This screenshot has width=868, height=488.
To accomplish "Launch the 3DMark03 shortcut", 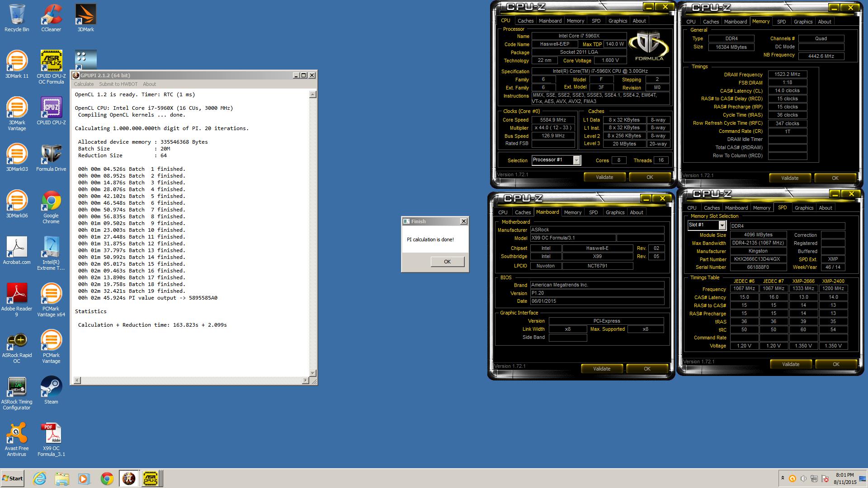I will point(17,158).
